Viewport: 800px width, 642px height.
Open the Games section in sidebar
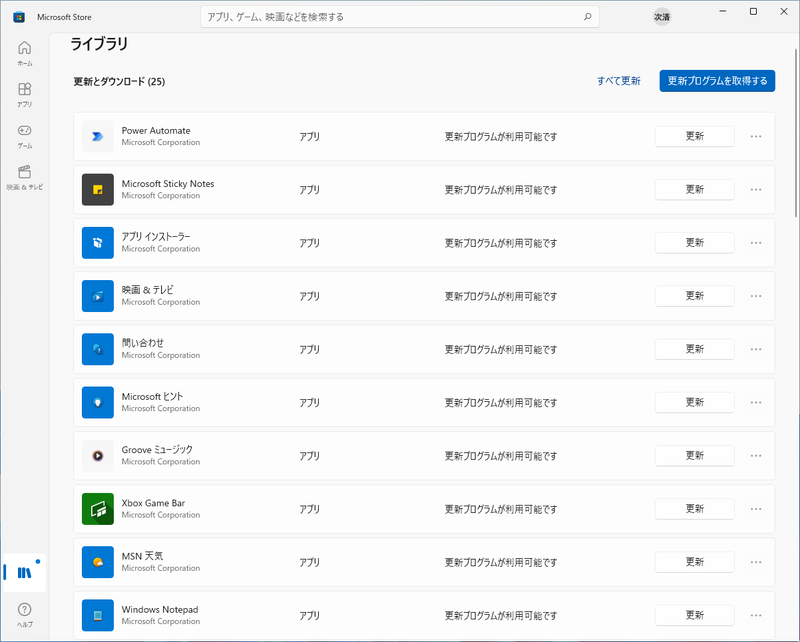pyautogui.click(x=24, y=136)
